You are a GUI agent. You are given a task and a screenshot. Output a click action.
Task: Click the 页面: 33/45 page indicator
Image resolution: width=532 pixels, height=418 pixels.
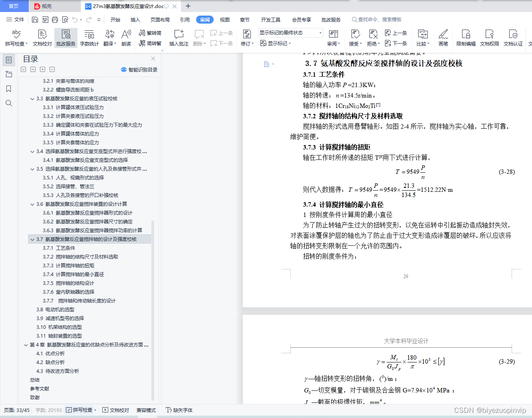coord(17,410)
